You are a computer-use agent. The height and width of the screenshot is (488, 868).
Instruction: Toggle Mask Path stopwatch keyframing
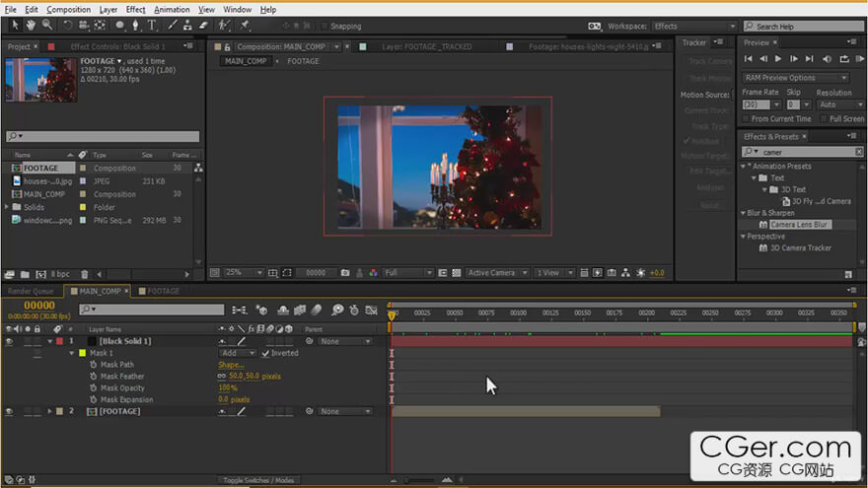pos(93,365)
